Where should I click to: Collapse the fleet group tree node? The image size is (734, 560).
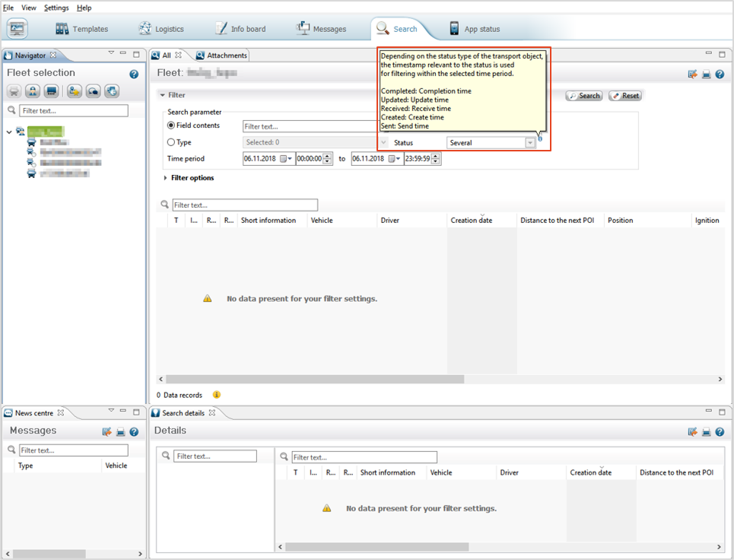pos(9,132)
